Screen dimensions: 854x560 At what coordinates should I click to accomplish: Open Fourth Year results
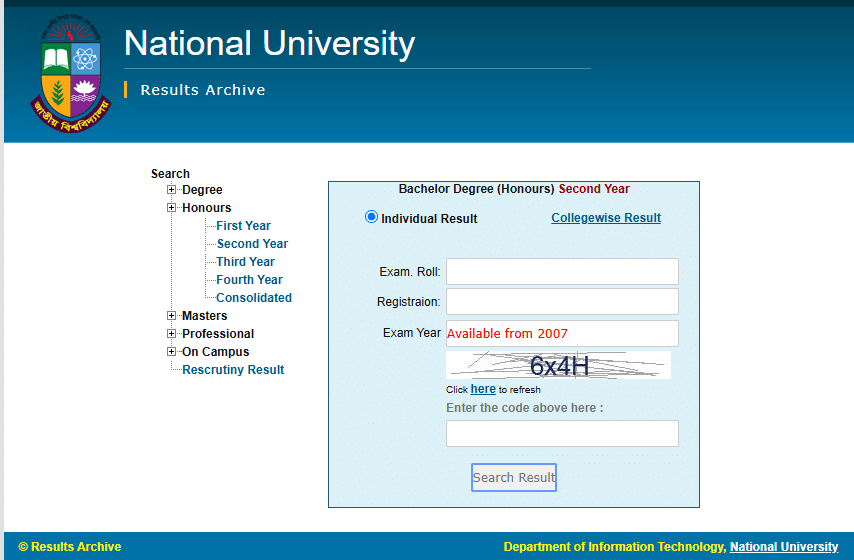249,279
